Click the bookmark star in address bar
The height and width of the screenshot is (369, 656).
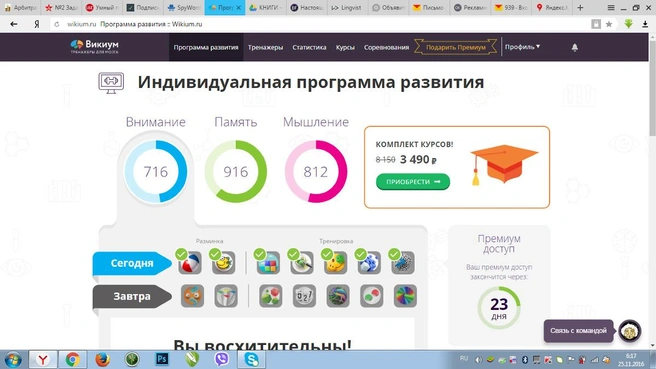[609, 24]
